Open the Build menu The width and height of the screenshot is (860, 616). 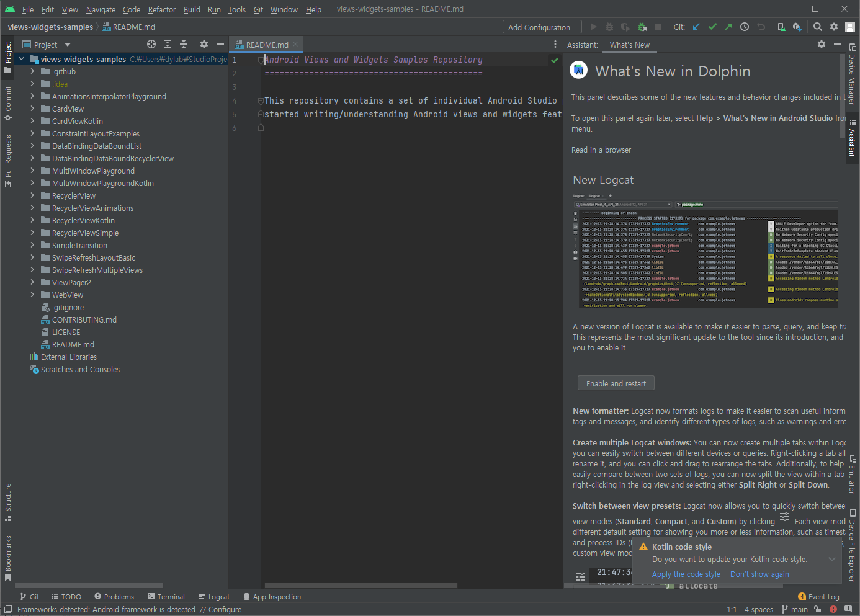pos(192,9)
